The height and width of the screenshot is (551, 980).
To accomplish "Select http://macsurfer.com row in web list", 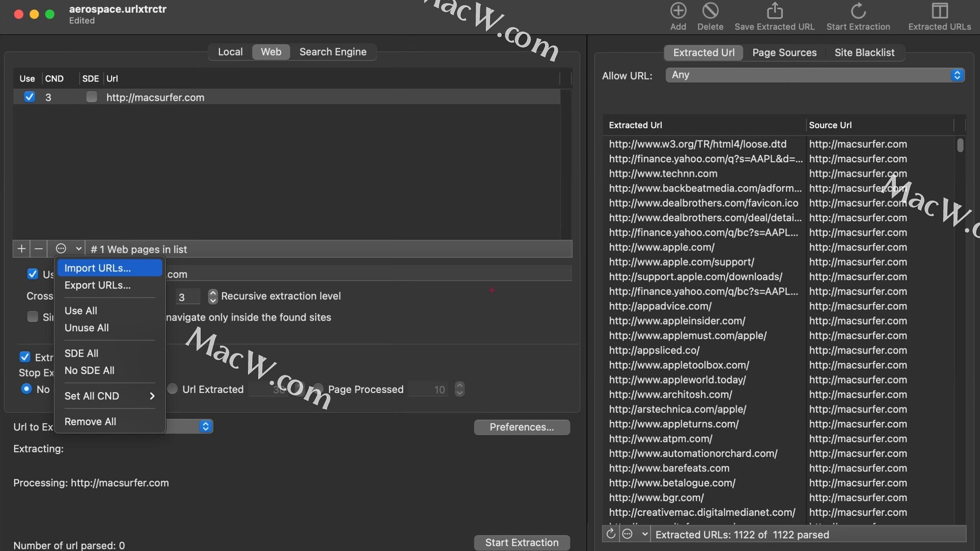I will pos(286,97).
